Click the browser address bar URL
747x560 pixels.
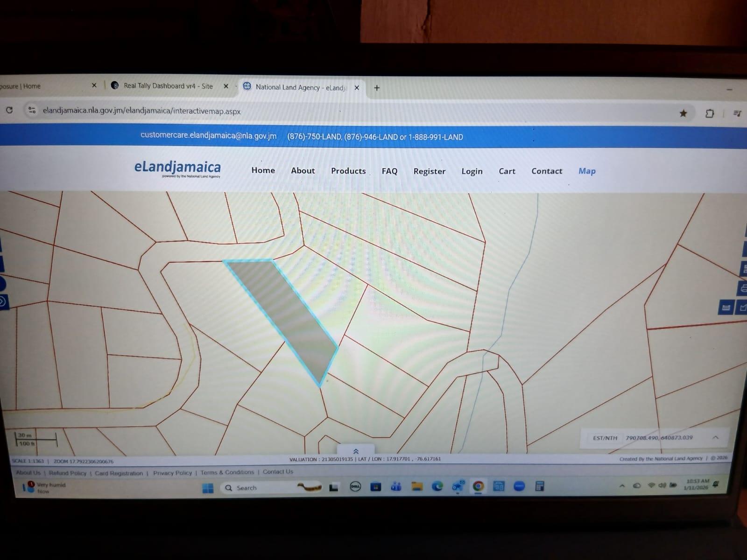click(141, 111)
